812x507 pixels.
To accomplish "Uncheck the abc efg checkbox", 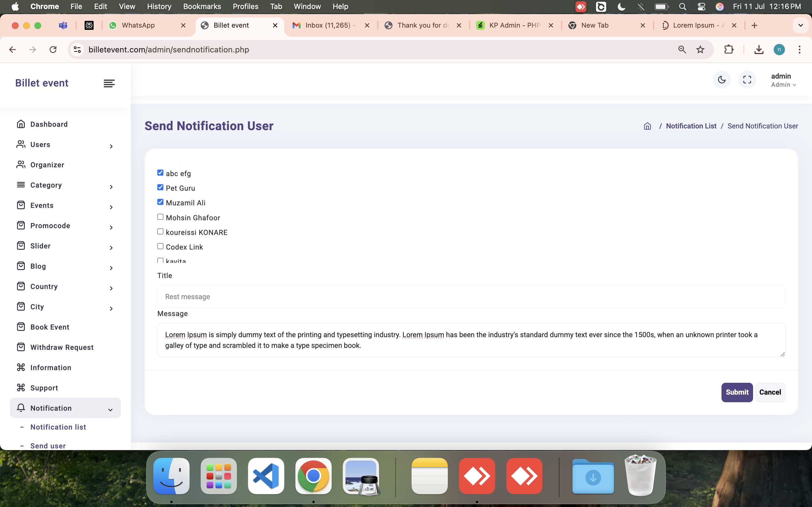I will 160,173.
